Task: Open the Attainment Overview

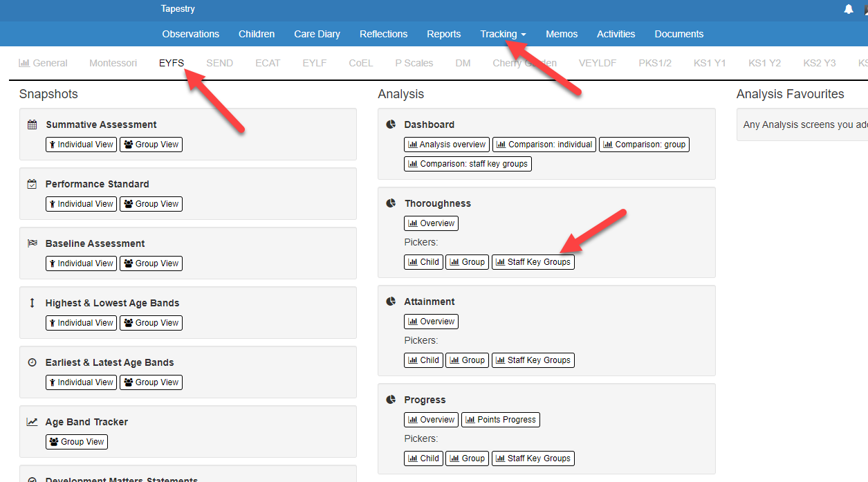Action: (431, 322)
